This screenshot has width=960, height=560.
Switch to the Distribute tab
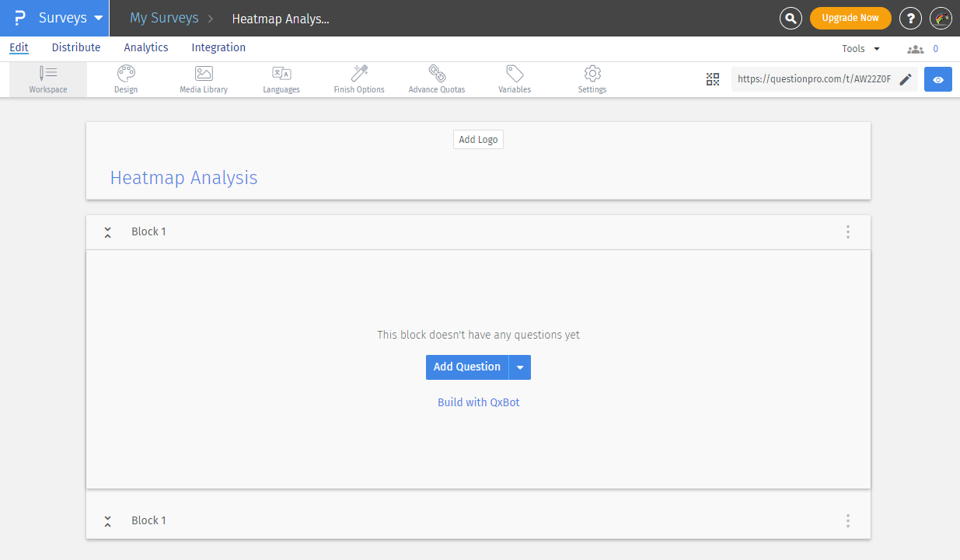[75, 47]
